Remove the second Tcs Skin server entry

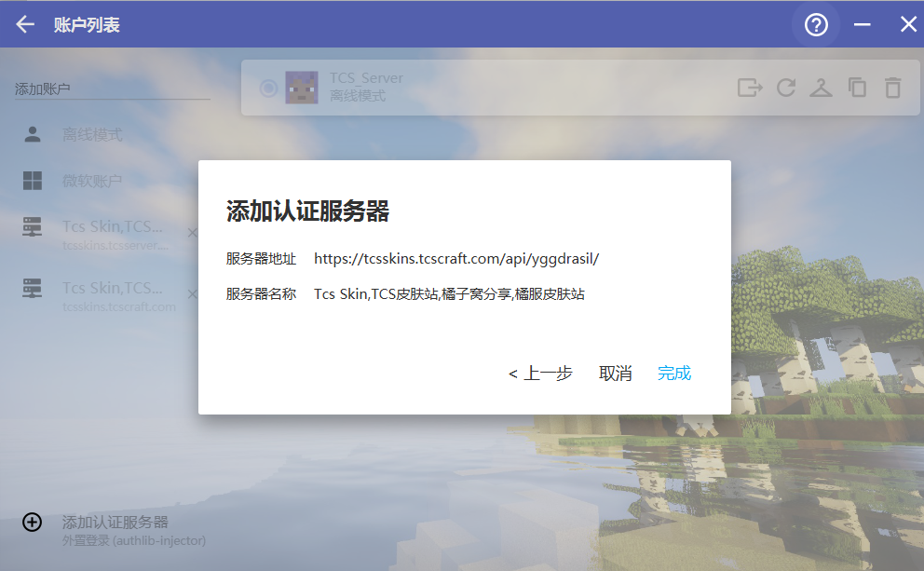point(192,294)
